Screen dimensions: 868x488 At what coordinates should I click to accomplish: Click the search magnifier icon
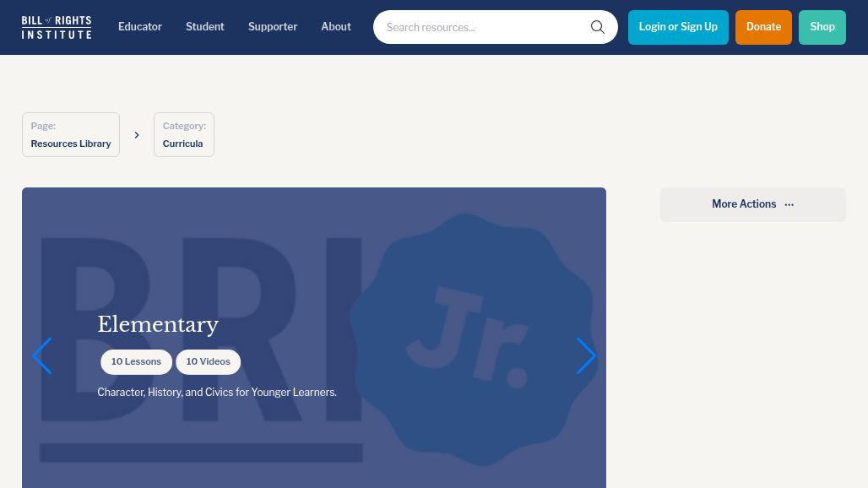tap(598, 27)
